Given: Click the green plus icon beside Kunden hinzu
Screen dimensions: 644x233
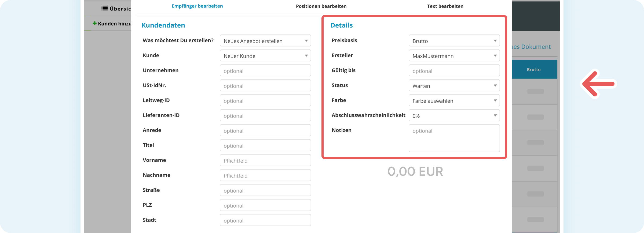Looking at the screenshot, I should tap(94, 24).
